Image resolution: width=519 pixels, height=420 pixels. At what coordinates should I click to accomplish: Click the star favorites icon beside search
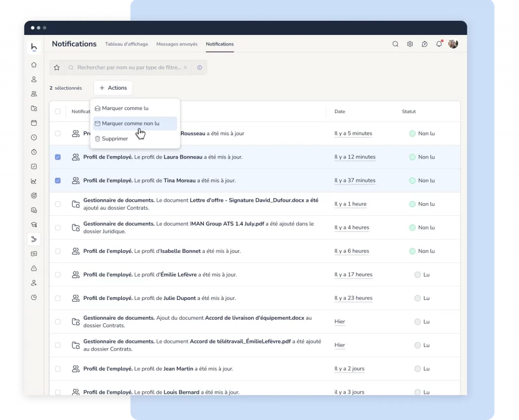[57, 67]
